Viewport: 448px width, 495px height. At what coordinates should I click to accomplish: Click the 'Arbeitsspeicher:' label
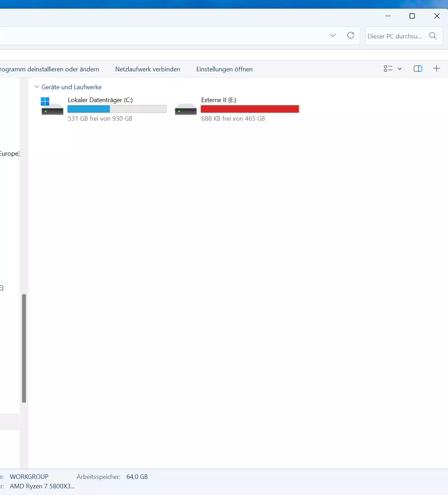tap(98, 477)
